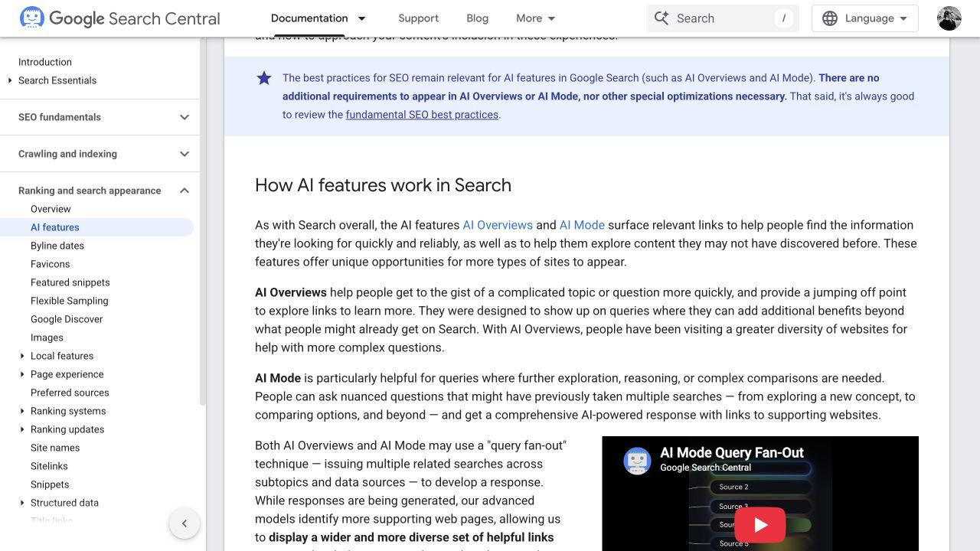Open the Support tab
The height and width of the screenshot is (551, 980).
(x=418, y=18)
